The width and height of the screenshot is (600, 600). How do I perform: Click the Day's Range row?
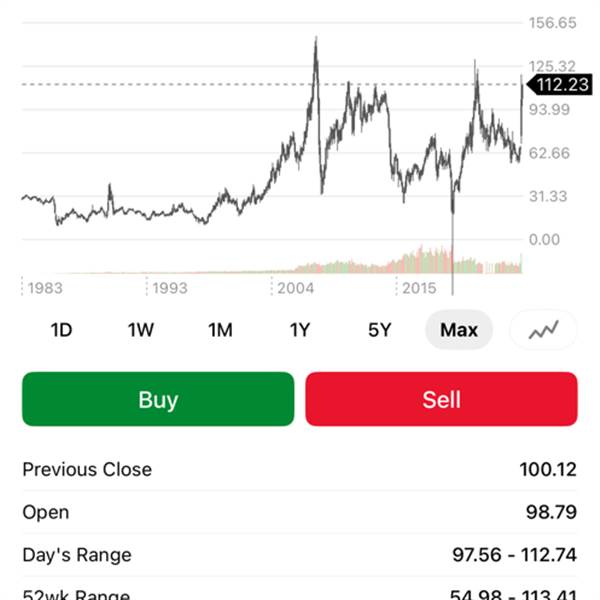[300, 554]
